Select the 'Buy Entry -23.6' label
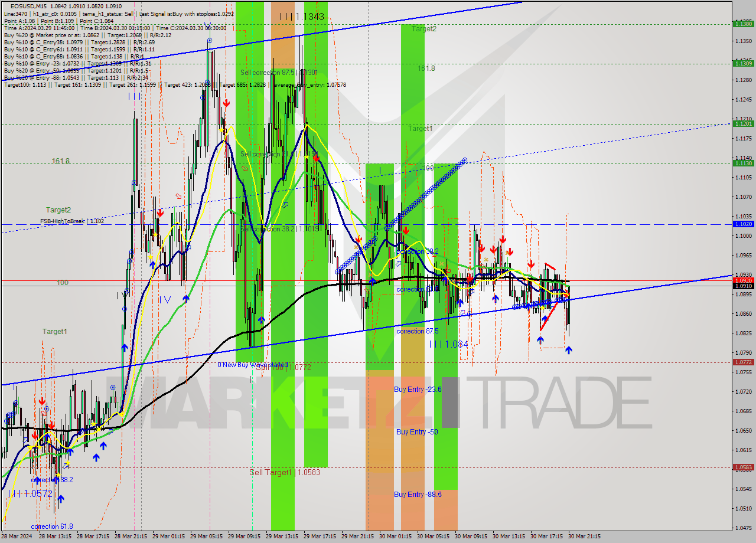Screen dimensions: 756x543 pos(418,390)
